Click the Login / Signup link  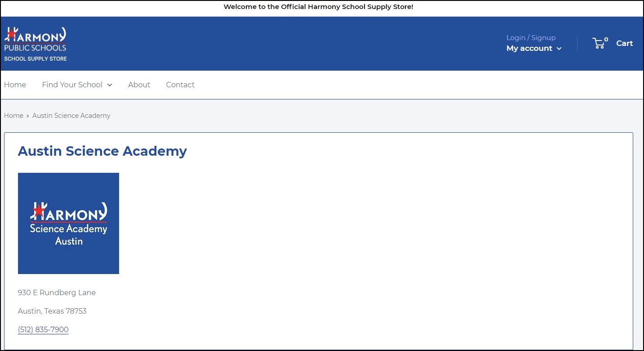coord(531,38)
